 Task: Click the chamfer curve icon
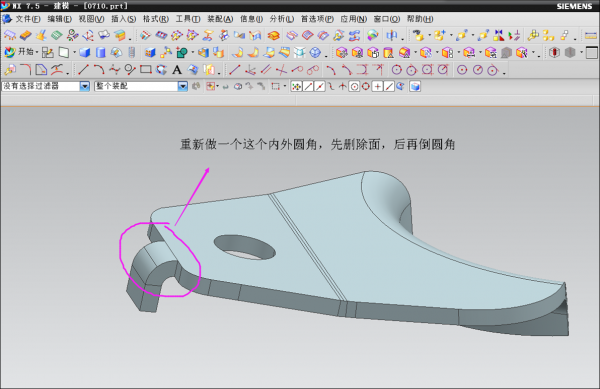point(41,70)
